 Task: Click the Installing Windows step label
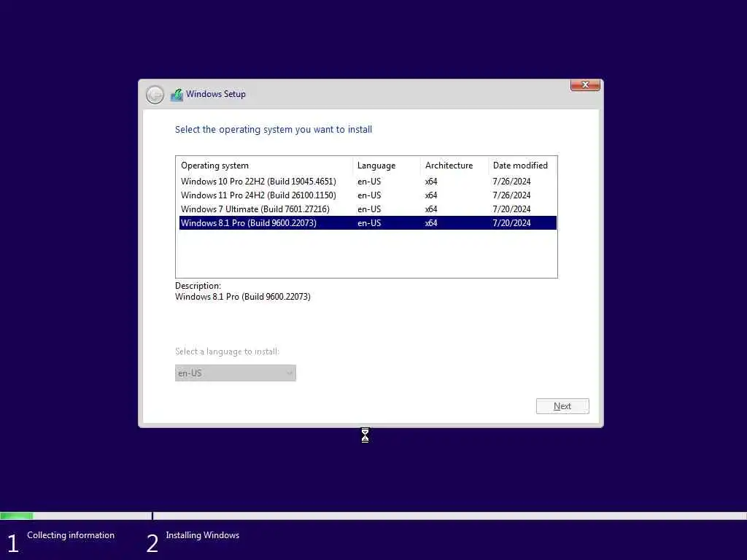tap(203, 535)
